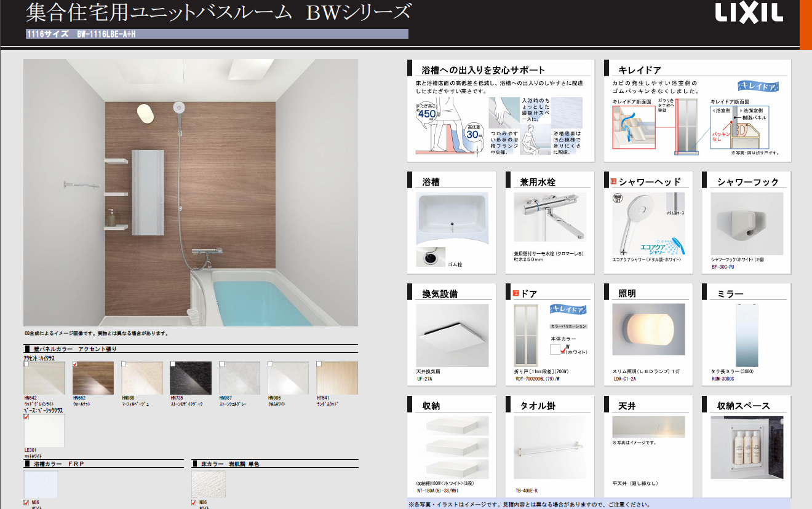Viewport: 812px width, 509px height.
Task: Click the 節湯B1 badge beside the shower head
Action: click(618, 198)
